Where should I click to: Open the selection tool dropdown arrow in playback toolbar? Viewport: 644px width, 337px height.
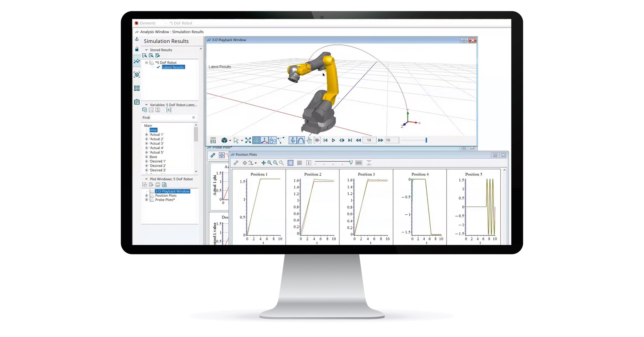coord(242,140)
